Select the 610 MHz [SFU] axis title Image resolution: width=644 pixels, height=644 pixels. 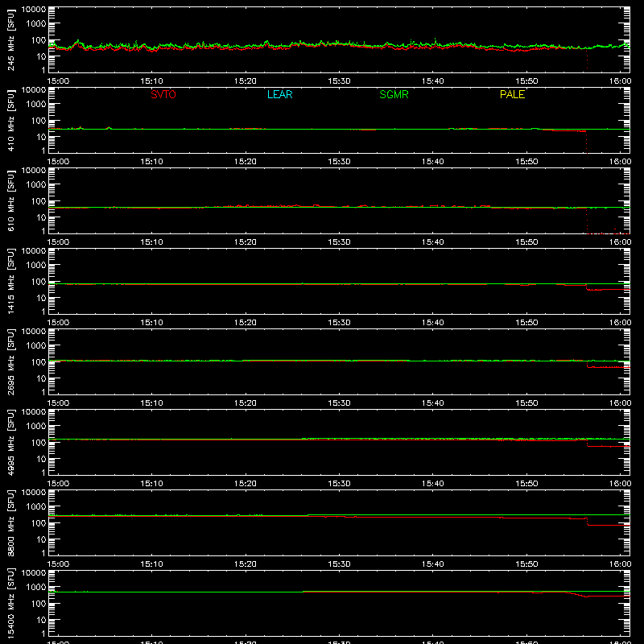[10, 200]
